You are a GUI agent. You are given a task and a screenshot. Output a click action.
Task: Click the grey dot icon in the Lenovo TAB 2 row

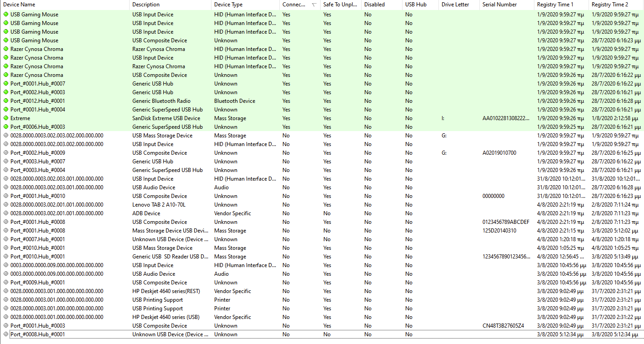(x=6, y=205)
